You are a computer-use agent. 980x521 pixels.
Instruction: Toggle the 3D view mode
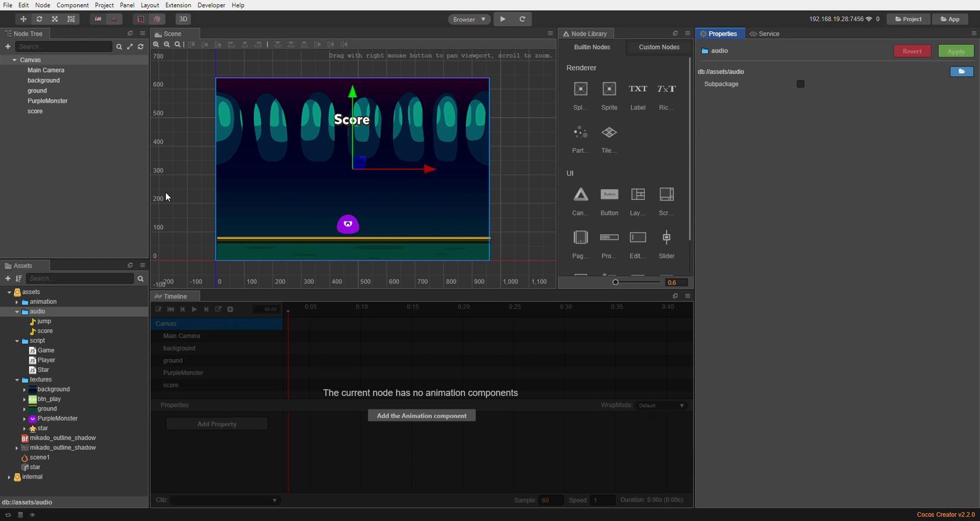pyautogui.click(x=183, y=19)
